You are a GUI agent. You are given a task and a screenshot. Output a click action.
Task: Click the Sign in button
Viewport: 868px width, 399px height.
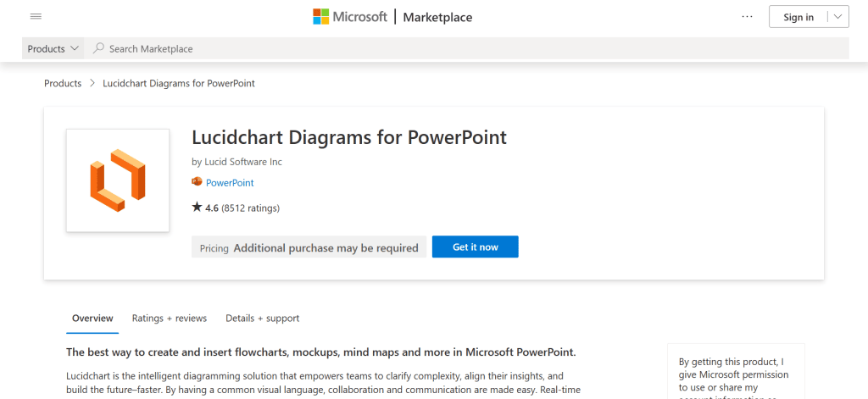798,17
